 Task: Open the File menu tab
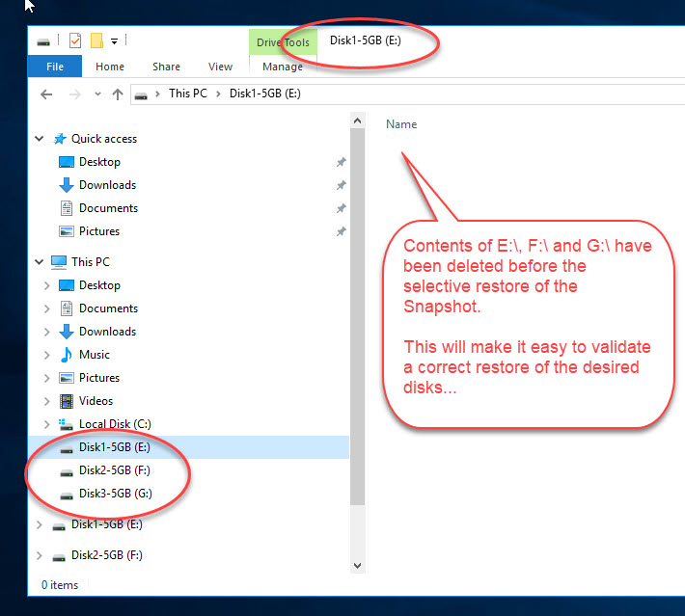55,67
